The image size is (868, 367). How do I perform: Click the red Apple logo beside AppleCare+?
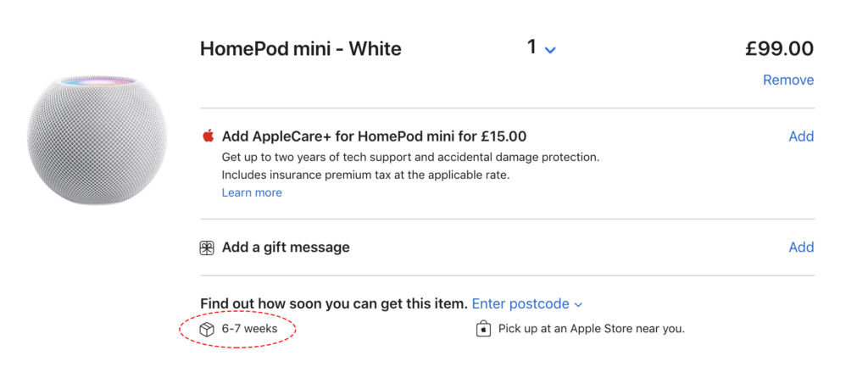click(207, 136)
